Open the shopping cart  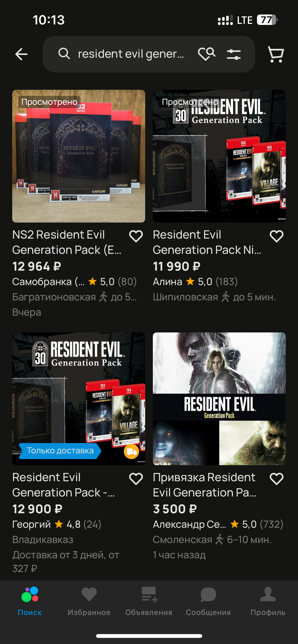point(276,54)
